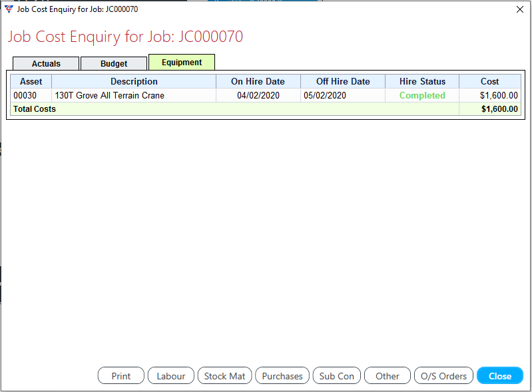Open the Other costs button

point(388,376)
